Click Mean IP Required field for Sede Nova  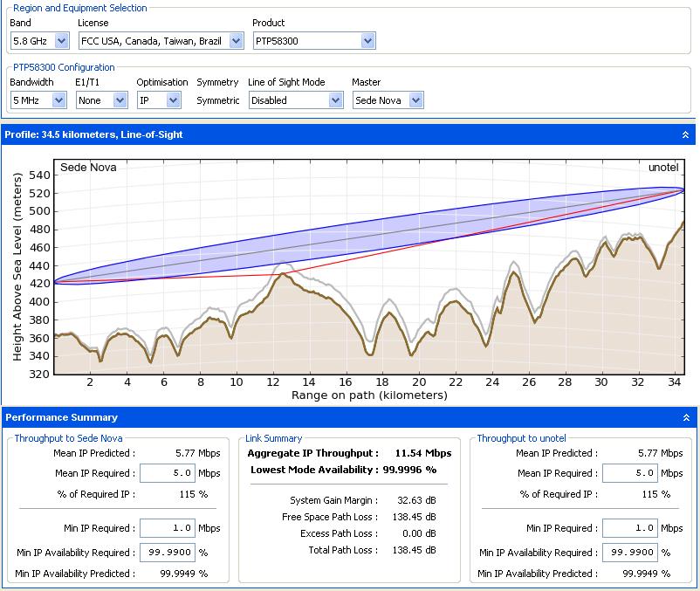pos(168,473)
